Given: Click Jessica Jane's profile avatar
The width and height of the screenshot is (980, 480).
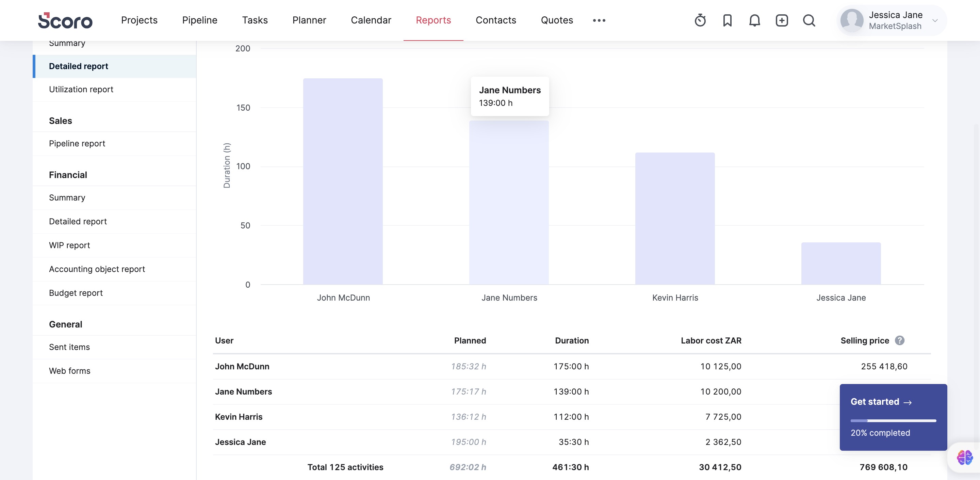Looking at the screenshot, I should click(x=851, y=20).
